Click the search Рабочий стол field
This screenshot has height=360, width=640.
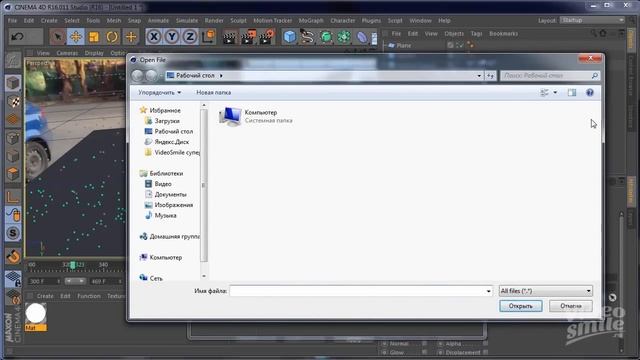[x=550, y=76]
